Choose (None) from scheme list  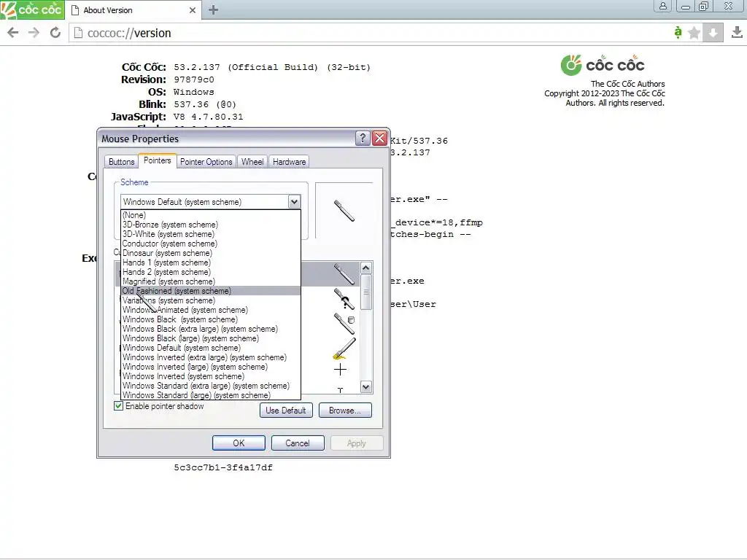tap(211, 215)
